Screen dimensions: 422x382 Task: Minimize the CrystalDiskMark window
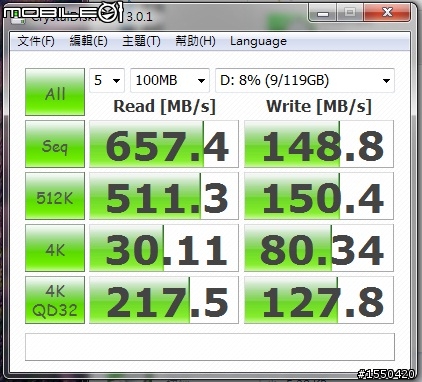pos(323,13)
